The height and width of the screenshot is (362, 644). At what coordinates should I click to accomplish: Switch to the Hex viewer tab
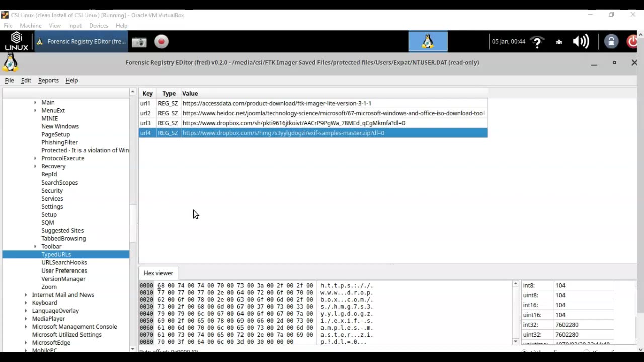(x=158, y=273)
